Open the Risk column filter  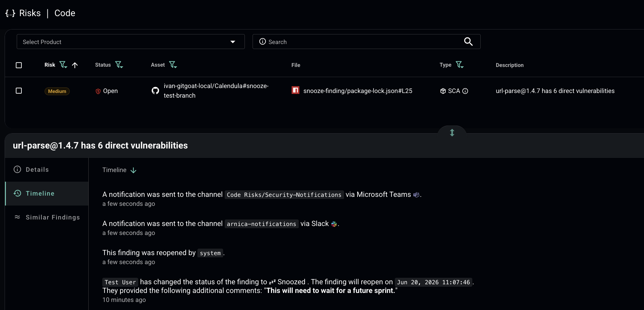pyautogui.click(x=63, y=64)
